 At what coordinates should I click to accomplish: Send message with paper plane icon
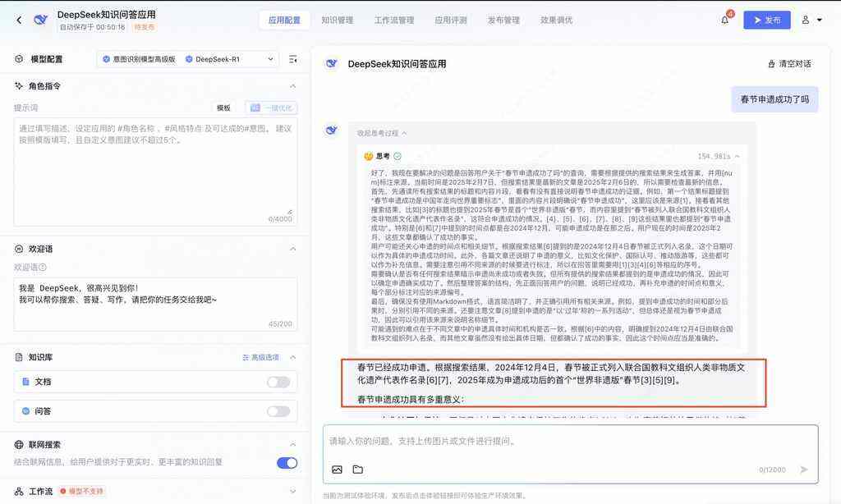(803, 470)
